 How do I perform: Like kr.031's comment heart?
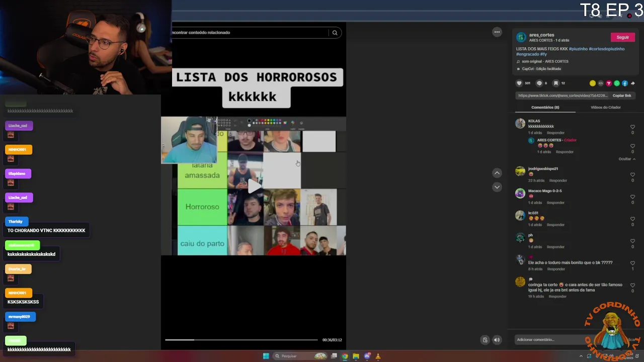click(632, 219)
